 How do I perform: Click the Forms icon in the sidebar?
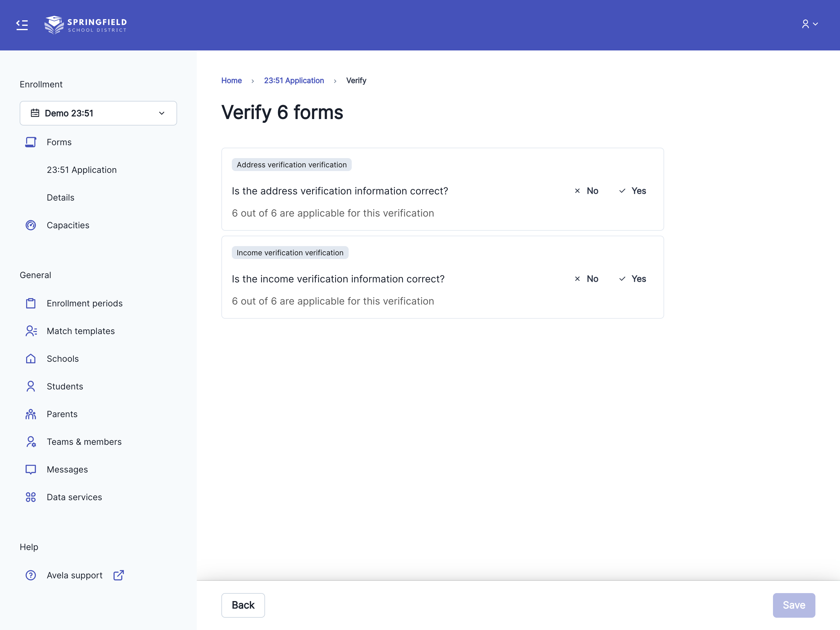coord(31,142)
